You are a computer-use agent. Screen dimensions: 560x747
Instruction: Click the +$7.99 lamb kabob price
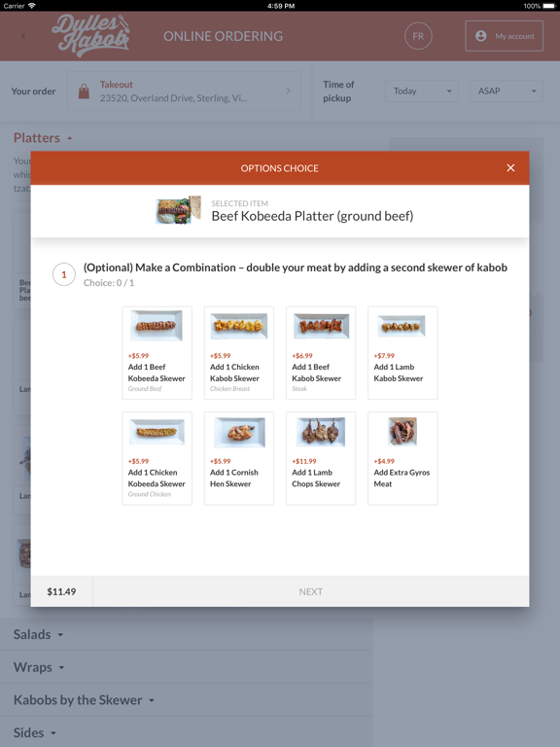(x=384, y=355)
